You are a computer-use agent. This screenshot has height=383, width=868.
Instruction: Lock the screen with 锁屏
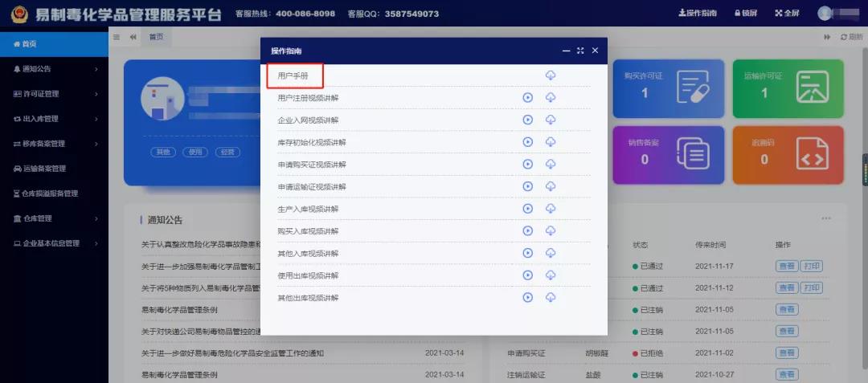pyautogui.click(x=747, y=14)
